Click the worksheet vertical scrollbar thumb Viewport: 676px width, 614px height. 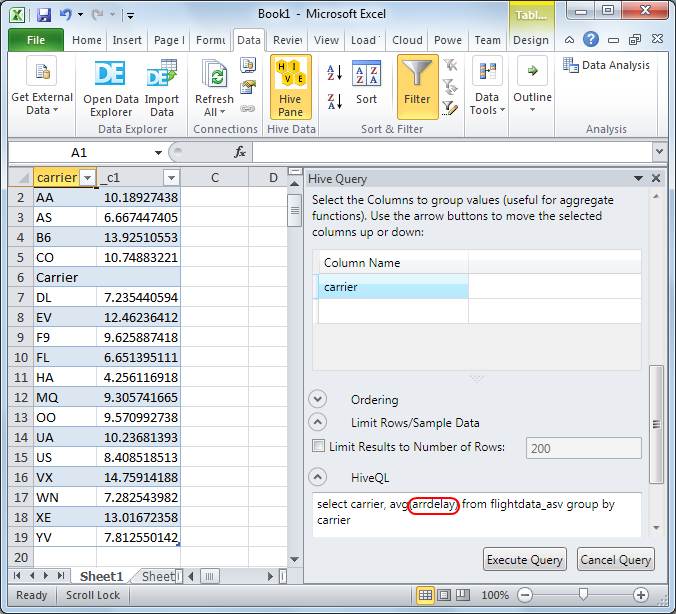[x=294, y=210]
